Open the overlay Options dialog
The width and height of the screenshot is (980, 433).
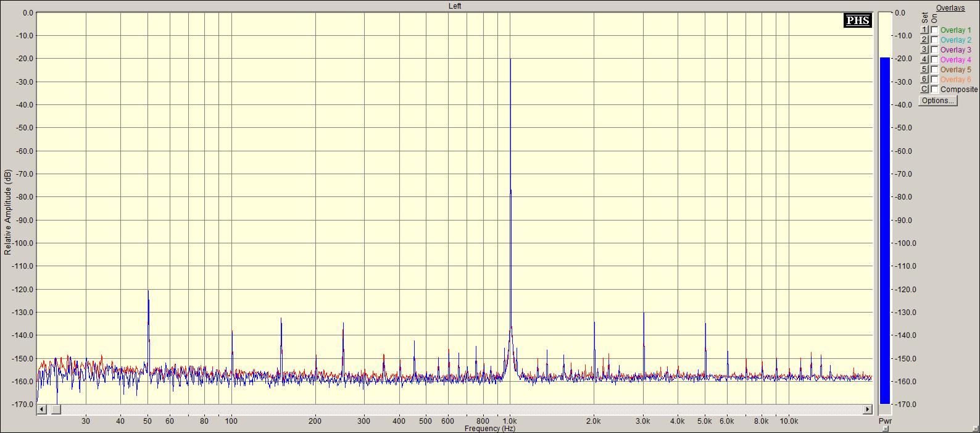tap(938, 101)
